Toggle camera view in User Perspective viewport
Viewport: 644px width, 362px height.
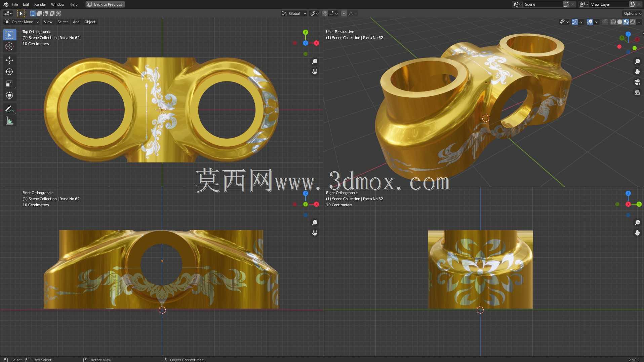637,82
